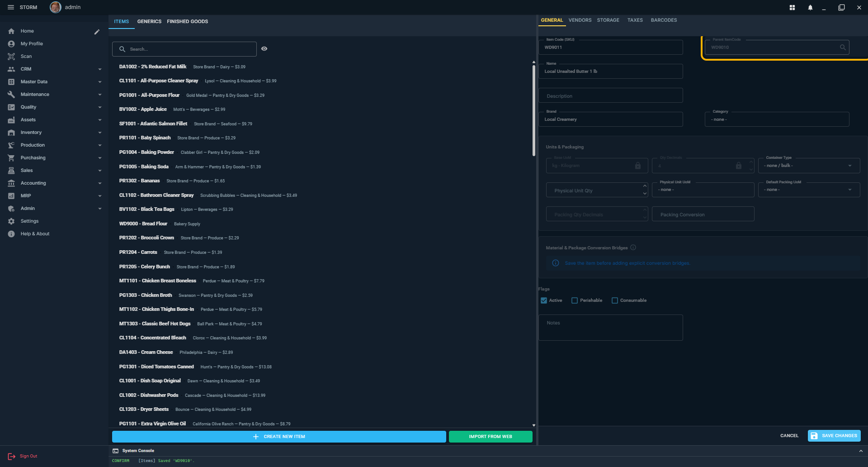Screen dimensions: 868x467
Task: Open the hamburger menu icon
Action: tap(11, 7)
